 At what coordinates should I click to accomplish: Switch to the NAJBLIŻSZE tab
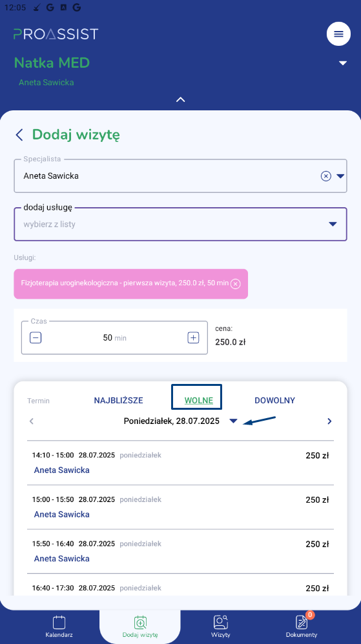(118, 401)
